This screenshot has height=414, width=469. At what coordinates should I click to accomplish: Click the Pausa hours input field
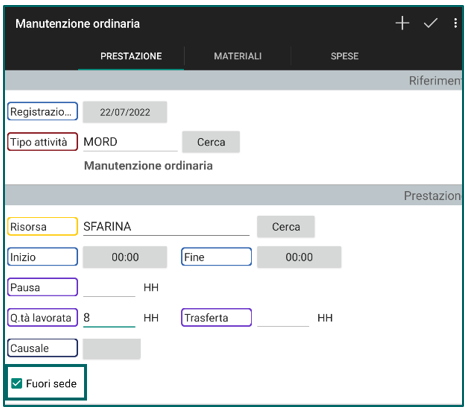point(109,288)
